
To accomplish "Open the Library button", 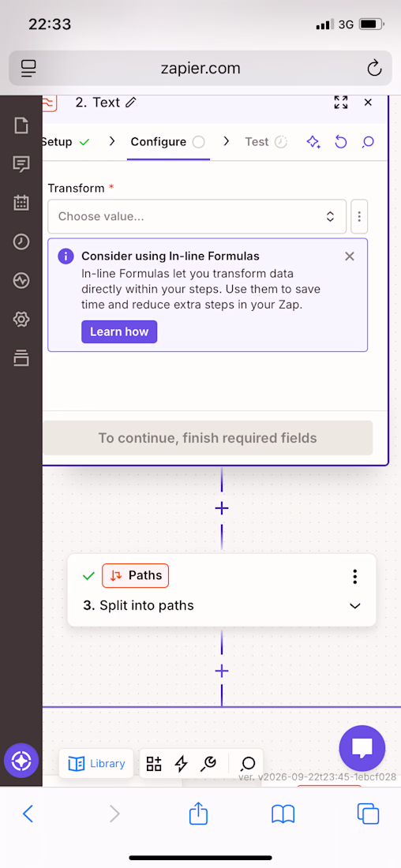I will tap(96, 764).
